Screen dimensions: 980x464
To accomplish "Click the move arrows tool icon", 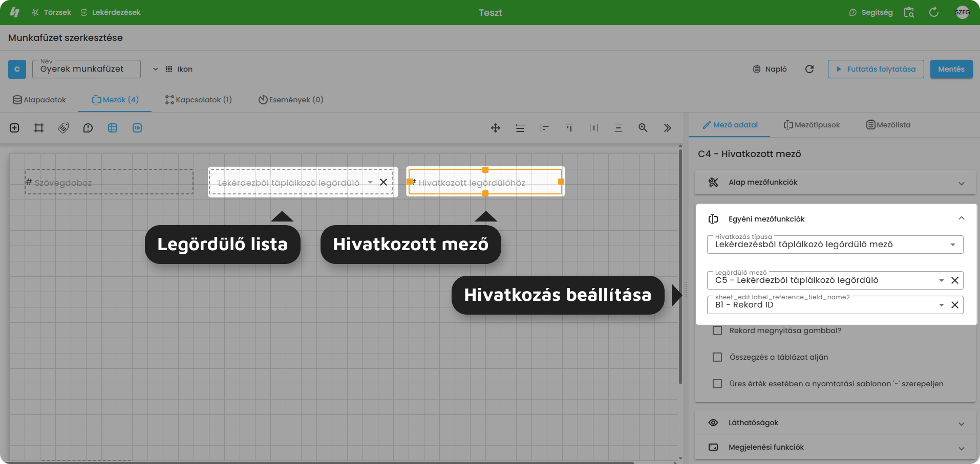I will coord(496,128).
